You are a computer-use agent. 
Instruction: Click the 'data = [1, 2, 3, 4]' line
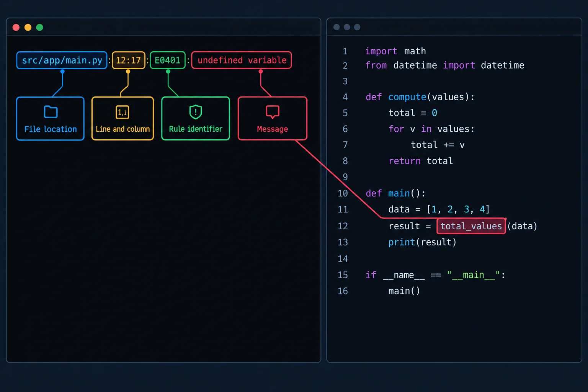[439, 209]
